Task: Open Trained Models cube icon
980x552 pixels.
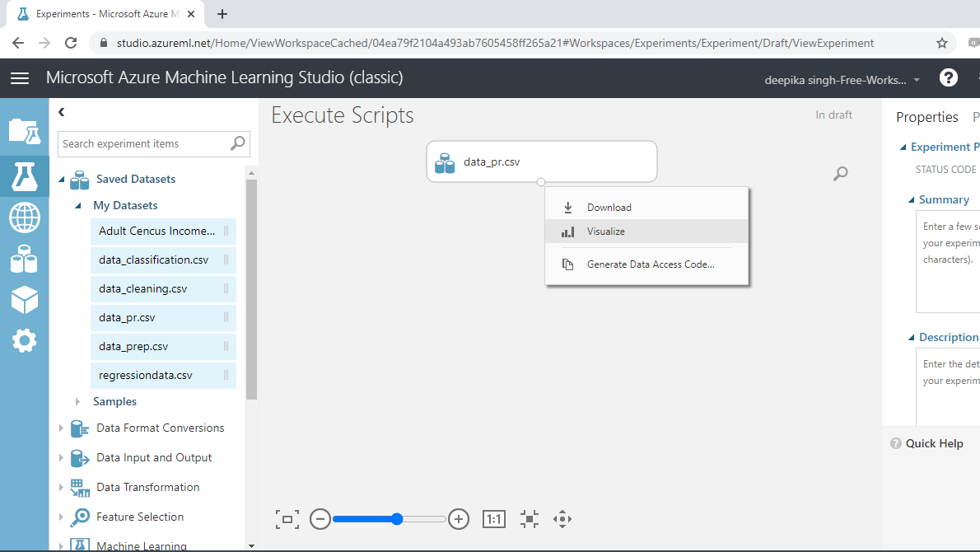Action: pyautogui.click(x=25, y=300)
